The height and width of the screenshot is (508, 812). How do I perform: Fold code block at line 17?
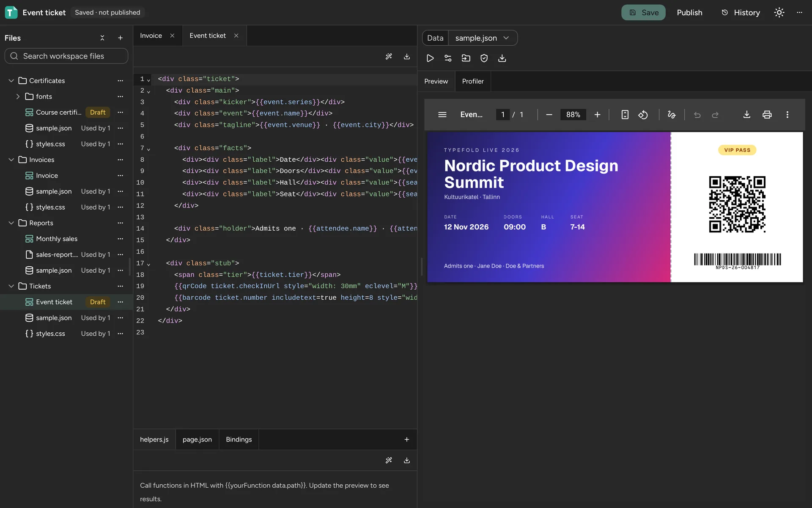pos(148,264)
